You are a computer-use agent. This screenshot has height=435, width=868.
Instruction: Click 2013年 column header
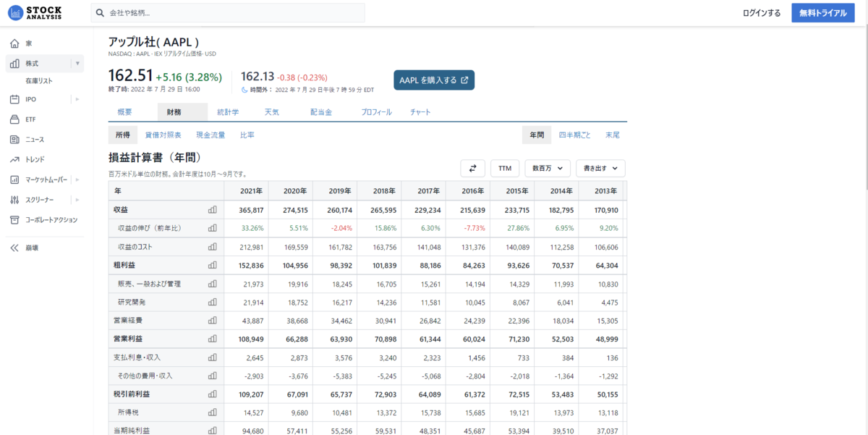(603, 190)
